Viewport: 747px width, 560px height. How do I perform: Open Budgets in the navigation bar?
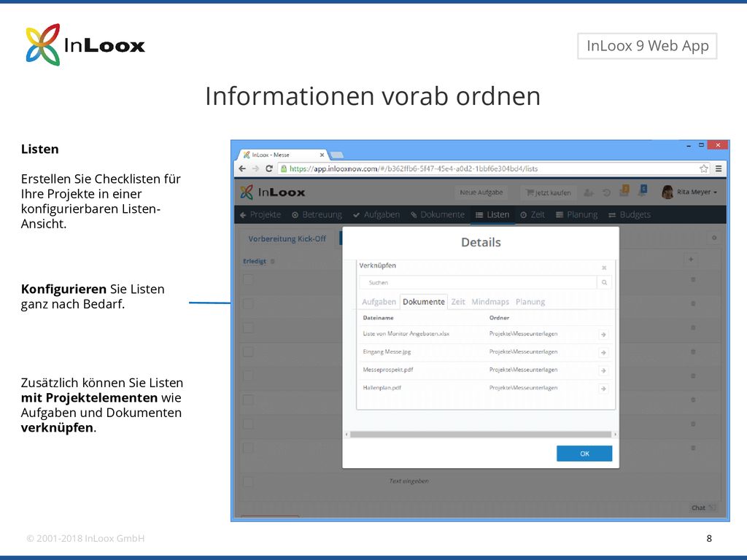630,215
